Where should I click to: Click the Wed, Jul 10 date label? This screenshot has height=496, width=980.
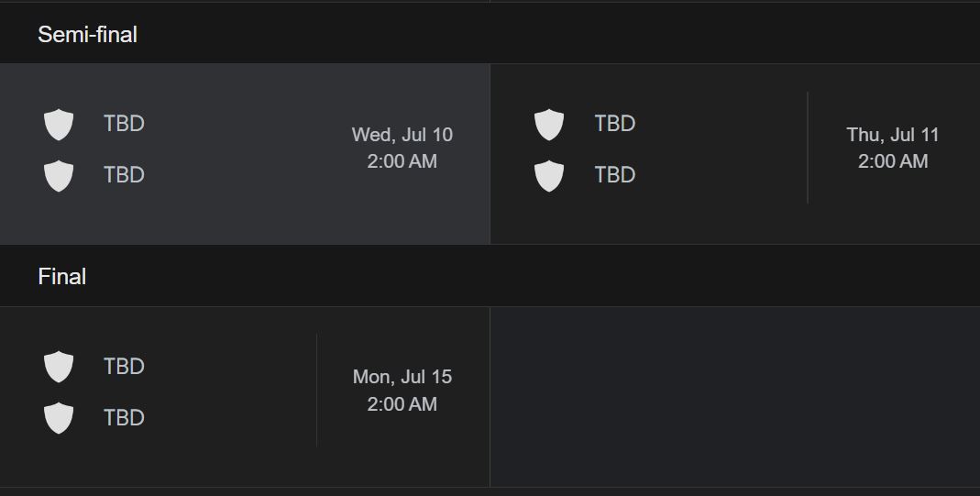[x=402, y=135]
